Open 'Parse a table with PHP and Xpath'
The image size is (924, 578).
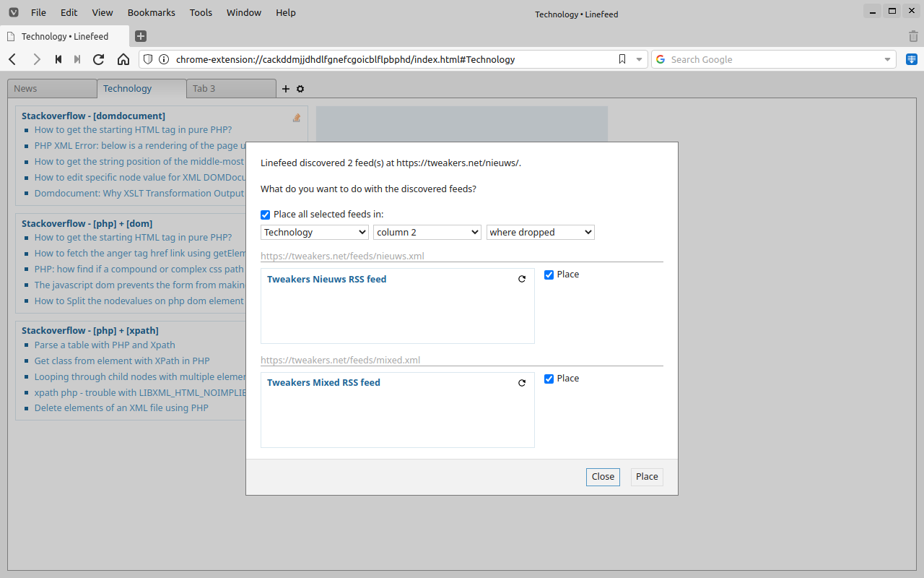pos(105,345)
